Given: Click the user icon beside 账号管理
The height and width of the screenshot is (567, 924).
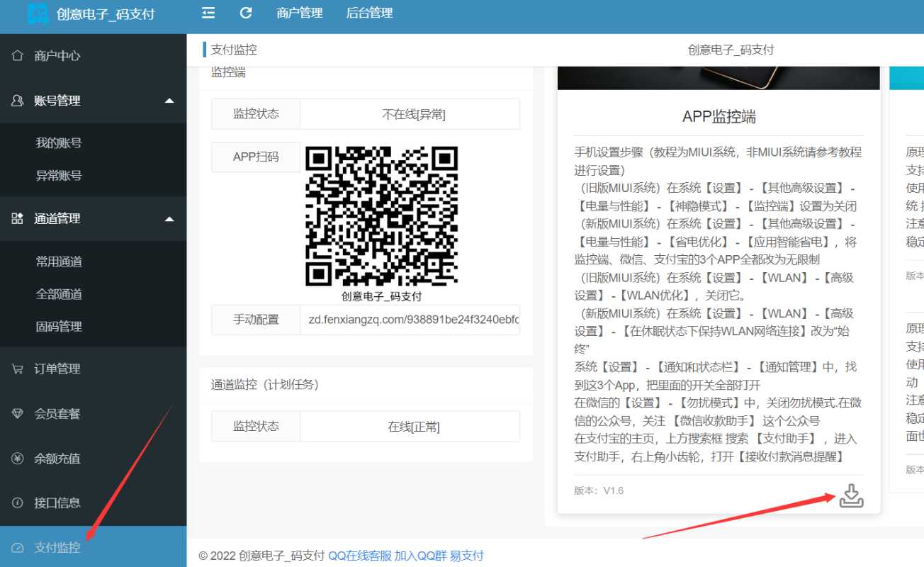Looking at the screenshot, I should (x=18, y=101).
